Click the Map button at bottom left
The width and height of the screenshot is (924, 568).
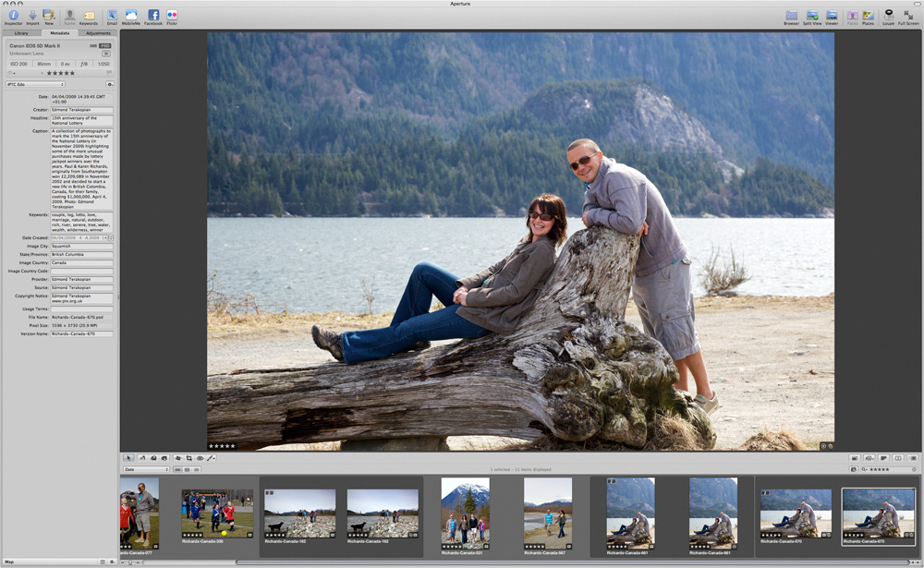[x=7, y=562]
